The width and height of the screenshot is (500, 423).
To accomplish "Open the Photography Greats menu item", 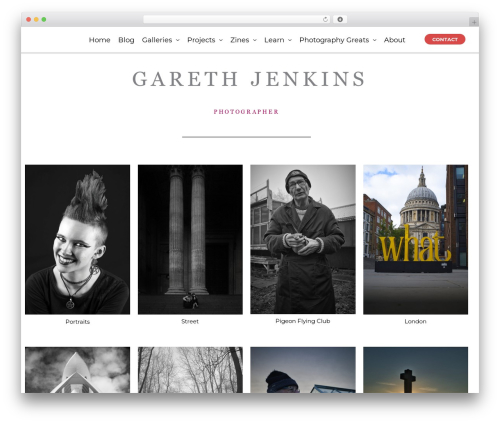I will [334, 40].
